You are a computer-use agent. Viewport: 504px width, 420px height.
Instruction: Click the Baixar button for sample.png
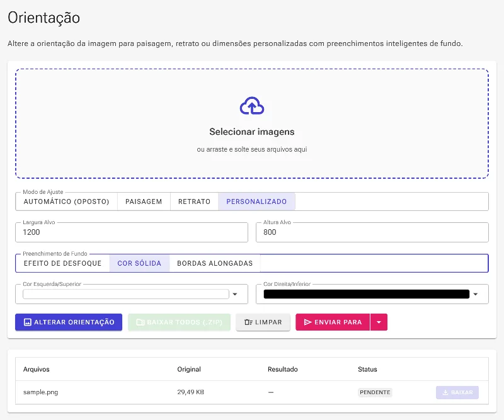pos(457,392)
